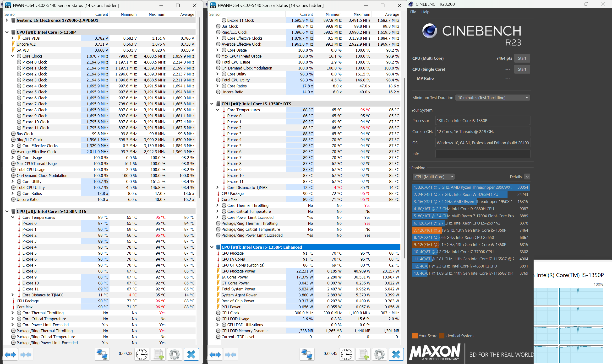Click the HWiNFO64 title bar icon of right window
612x364 pixels.
[213, 5]
